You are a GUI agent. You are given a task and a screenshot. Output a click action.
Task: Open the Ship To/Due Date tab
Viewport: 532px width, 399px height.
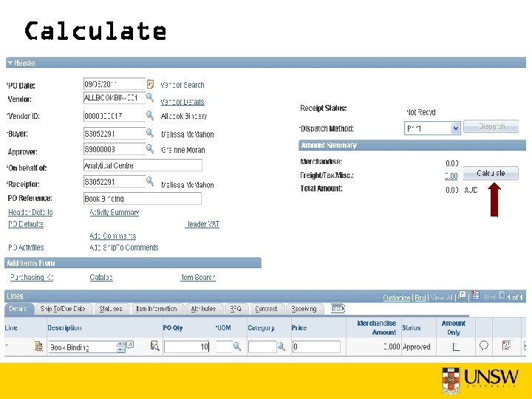(x=62, y=309)
